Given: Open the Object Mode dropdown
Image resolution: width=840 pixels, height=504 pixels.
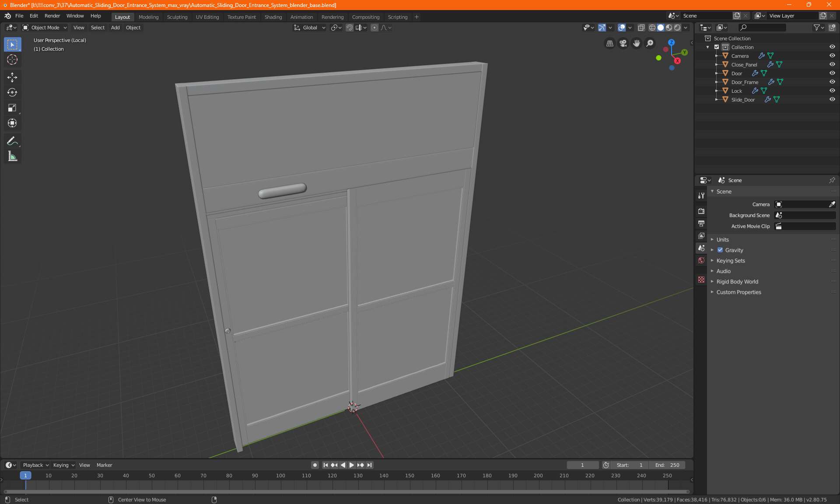Looking at the screenshot, I should coord(45,28).
